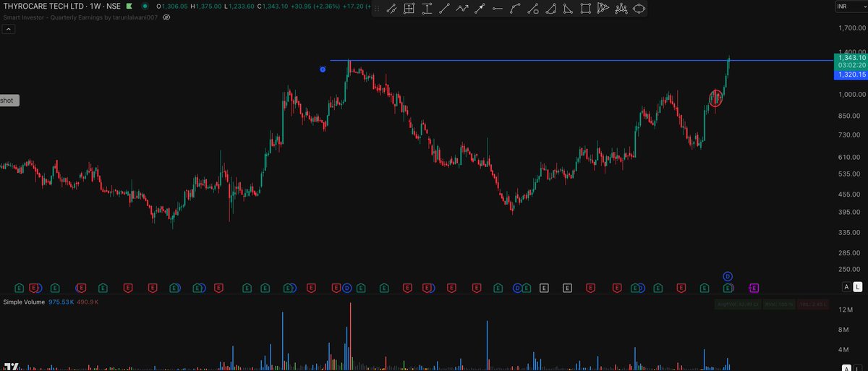Click the 285.00 price axis label
This screenshot has width=868, height=371.
[x=851, y=253]
